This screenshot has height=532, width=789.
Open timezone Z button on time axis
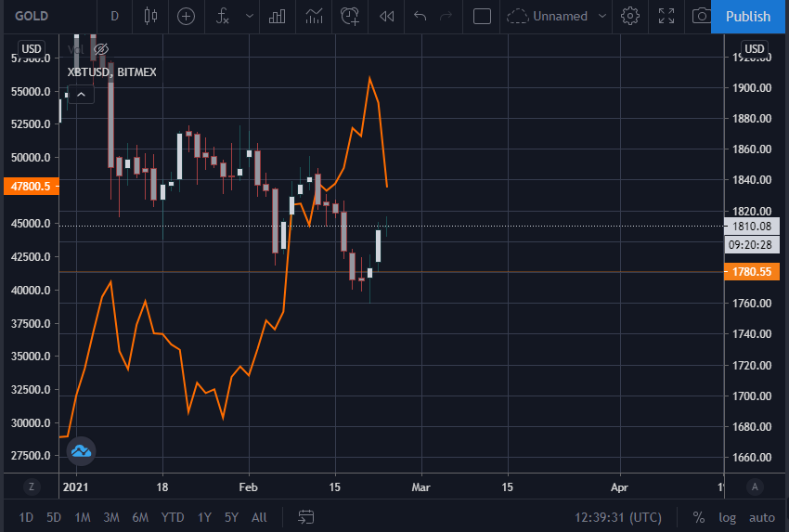tap(32, 487)
